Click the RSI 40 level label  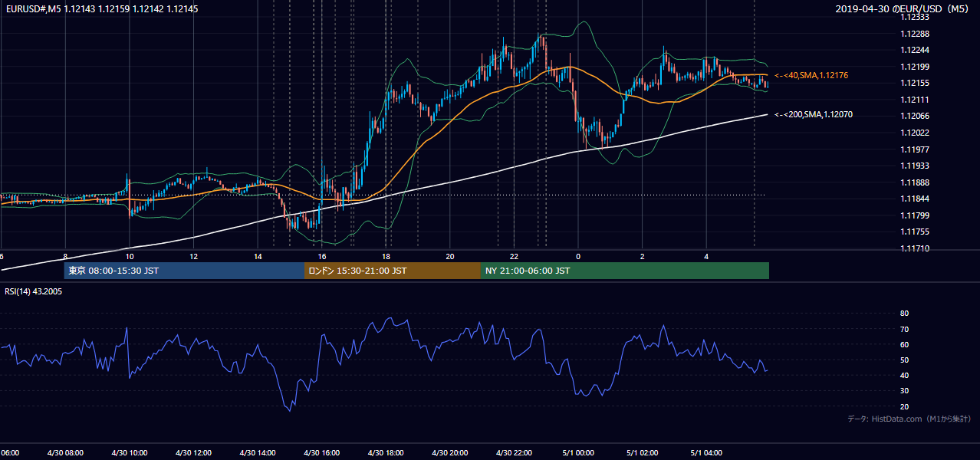point(904,375)
